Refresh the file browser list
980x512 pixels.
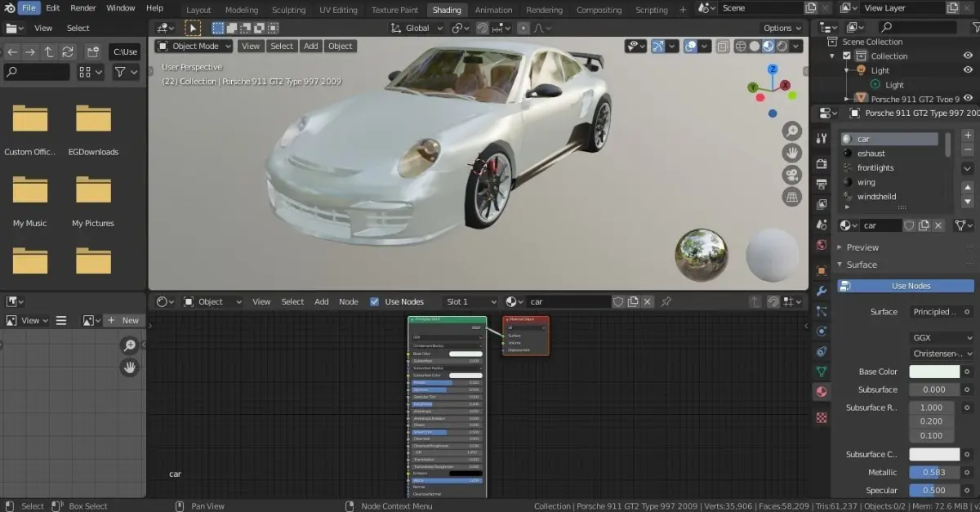67,51
